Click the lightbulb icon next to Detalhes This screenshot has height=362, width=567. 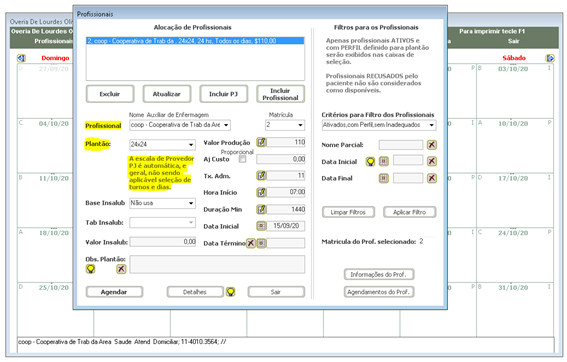point(231,291)
